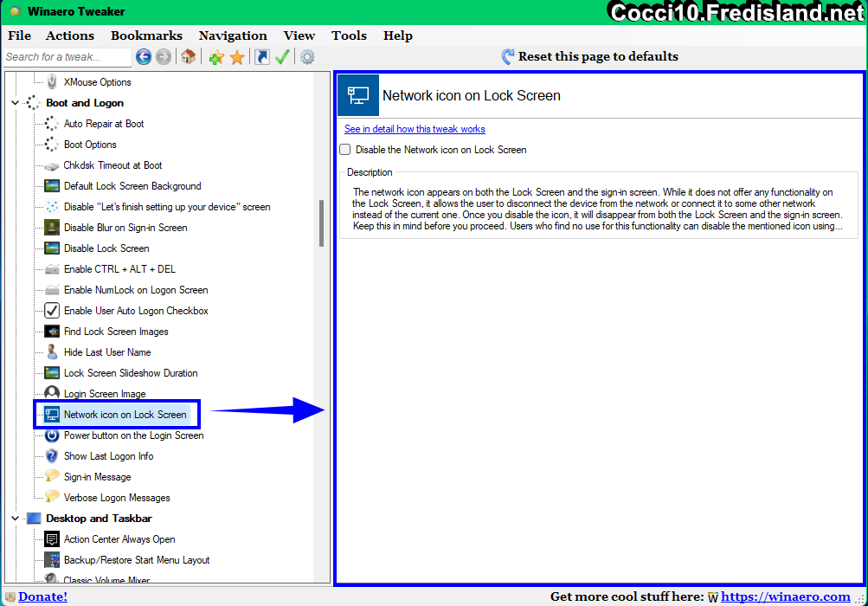
Task: Click the Lock Screen Slideshow Duration icon
Action: pyautogui.click(x=51, y=373)
